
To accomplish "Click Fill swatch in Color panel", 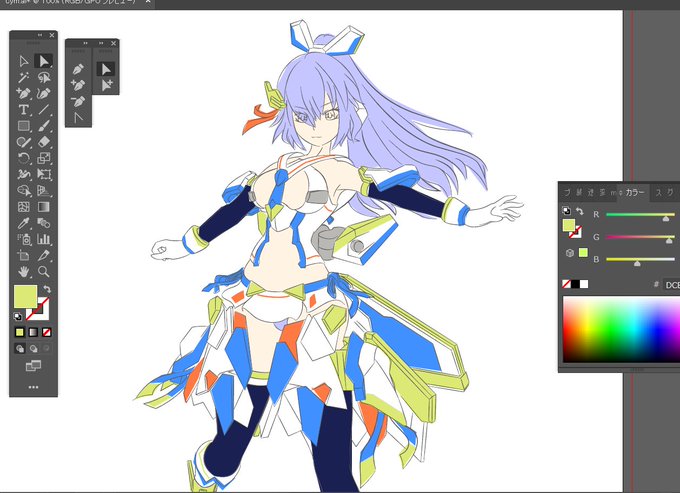I will pos(569,225).
